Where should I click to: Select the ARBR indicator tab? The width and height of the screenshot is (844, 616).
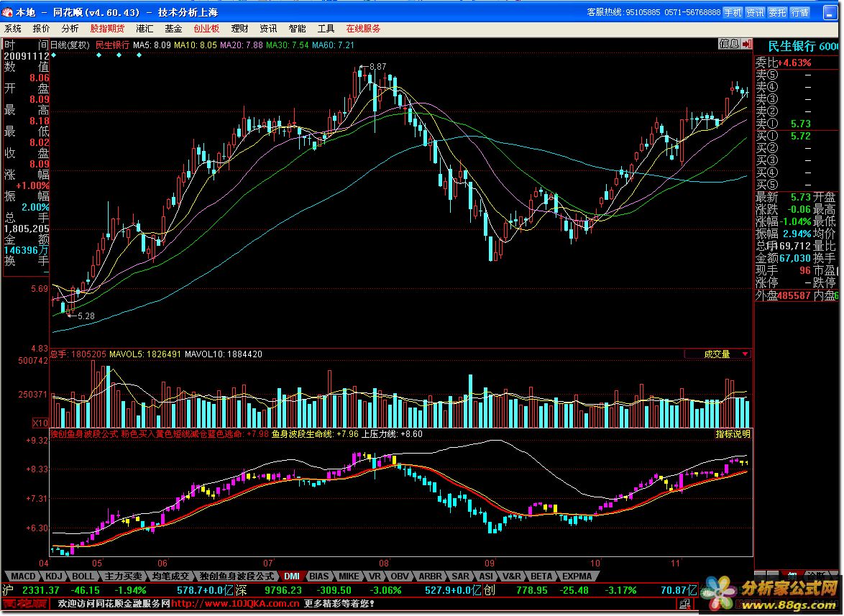pyautogui.click(x=430, y=576)
